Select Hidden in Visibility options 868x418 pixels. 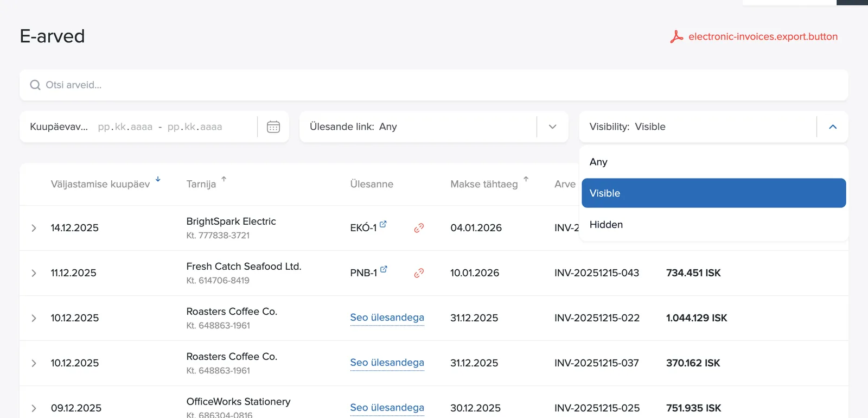[714, 225]
